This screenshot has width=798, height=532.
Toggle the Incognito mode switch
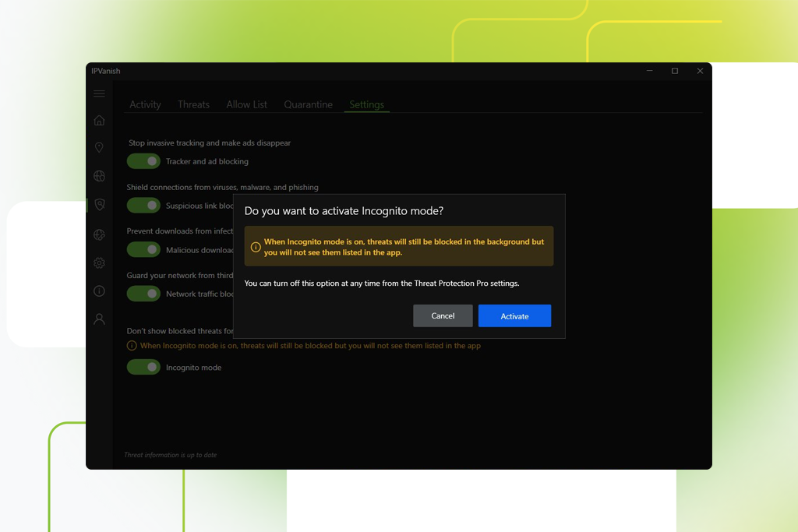point(143,367)
